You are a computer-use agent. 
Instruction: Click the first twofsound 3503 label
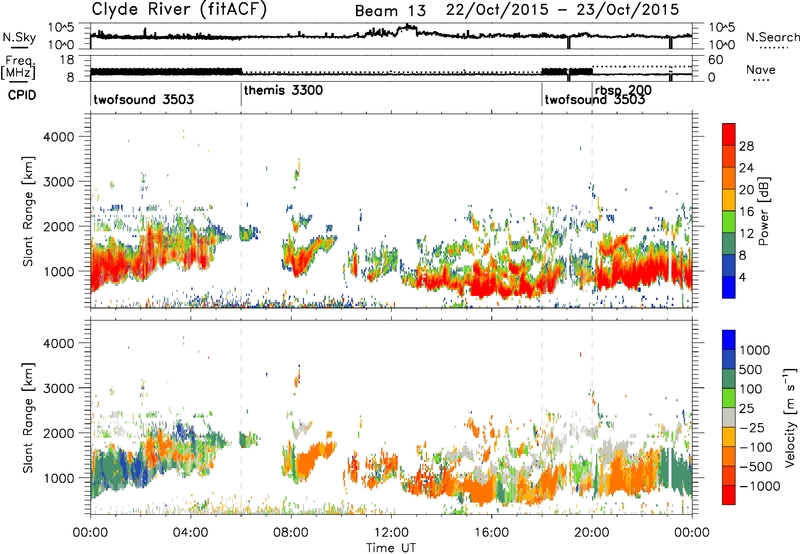(x=143, y=99)
